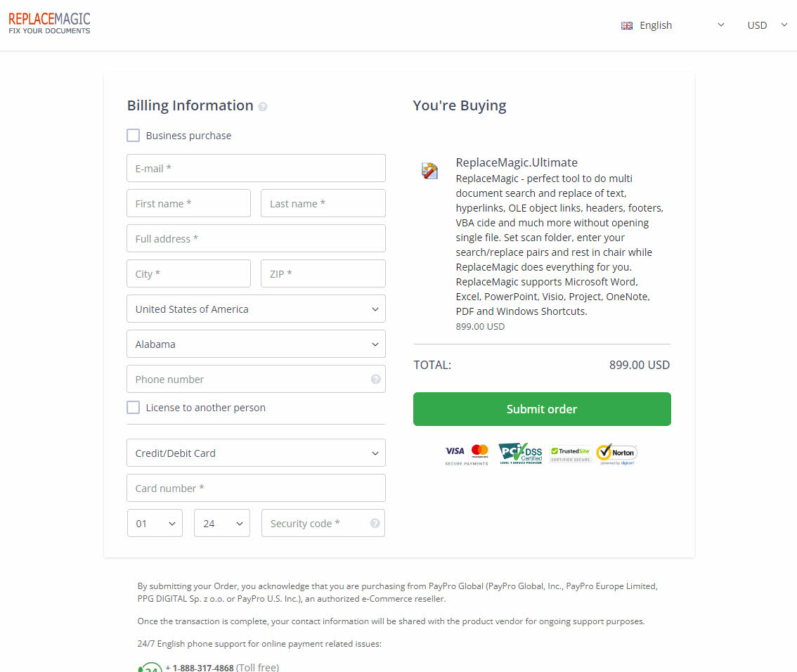The height and width of the screenshot is (672, 797).
Task: Click the E-mail input field
Action: click(x=256, y=169)
